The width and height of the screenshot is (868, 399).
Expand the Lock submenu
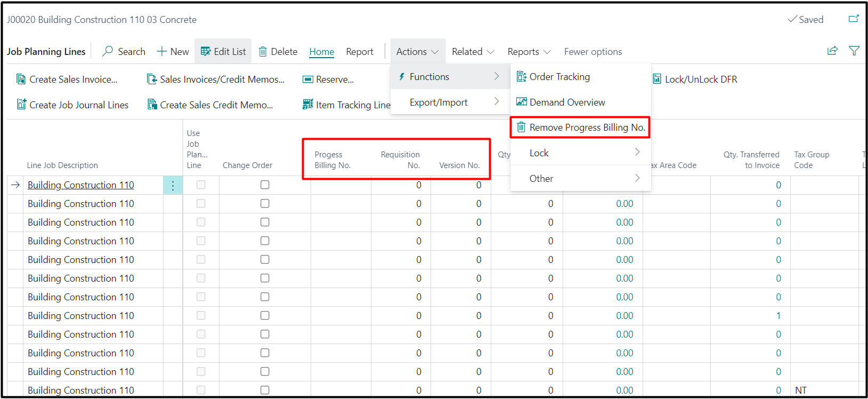(581, 153)
